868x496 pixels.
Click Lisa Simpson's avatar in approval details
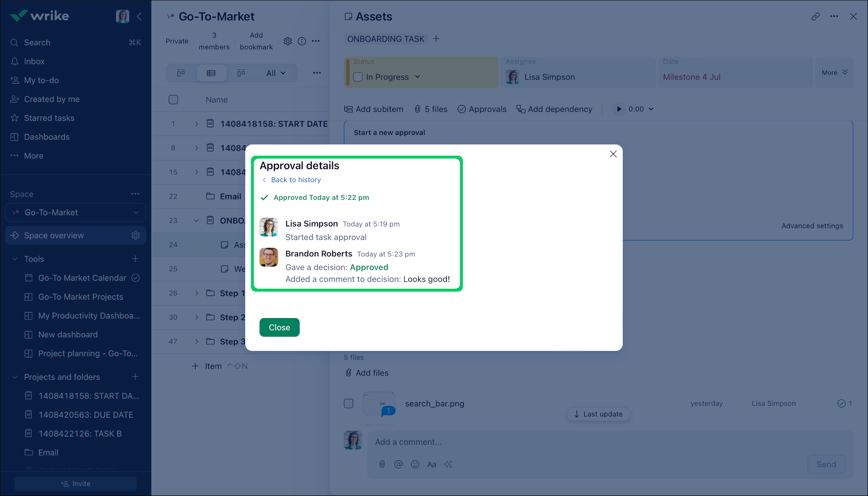point(269,227)
